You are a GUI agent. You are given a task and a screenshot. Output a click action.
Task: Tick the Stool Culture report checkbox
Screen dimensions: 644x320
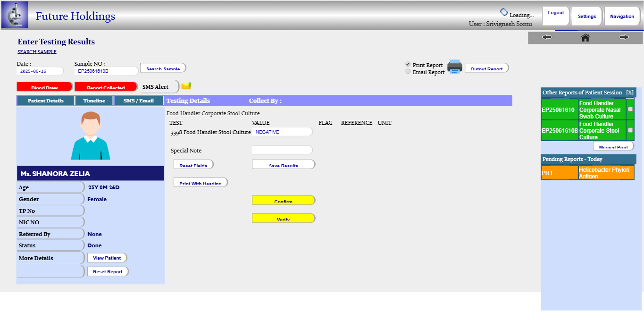coord(630,130)
